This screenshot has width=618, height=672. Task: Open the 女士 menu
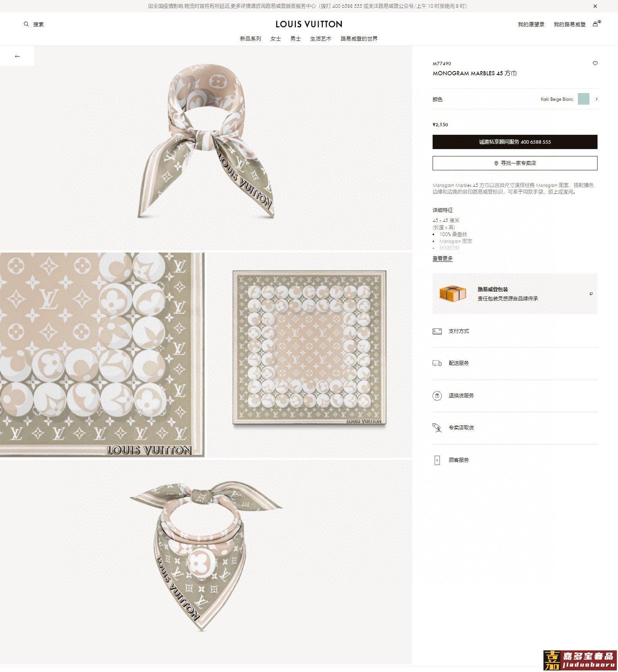[276, 39]
